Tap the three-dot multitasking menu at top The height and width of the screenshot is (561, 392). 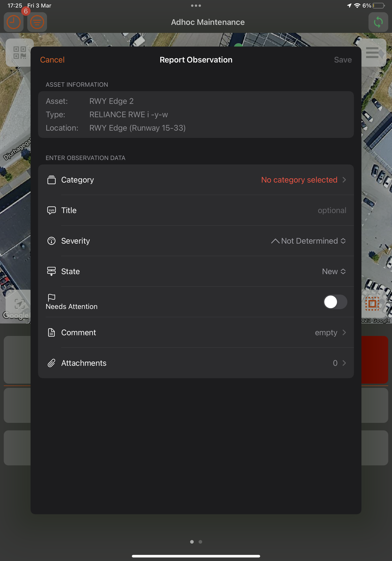click(x=196, y=6)
